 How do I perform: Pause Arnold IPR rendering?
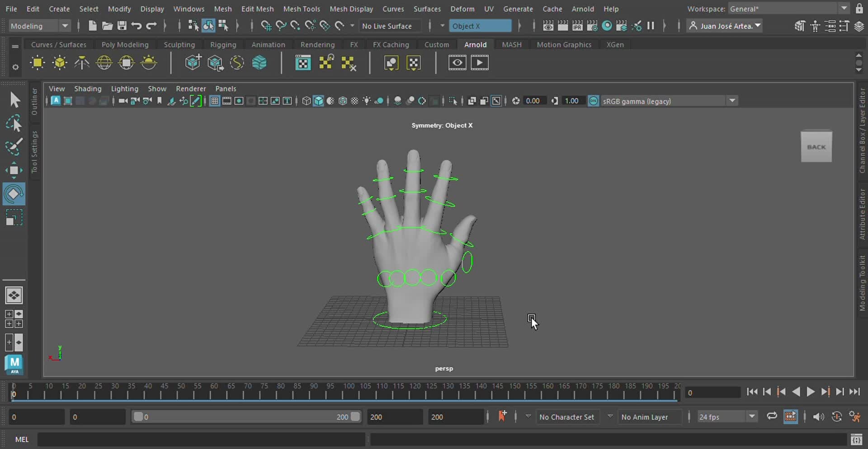[651, 26]
